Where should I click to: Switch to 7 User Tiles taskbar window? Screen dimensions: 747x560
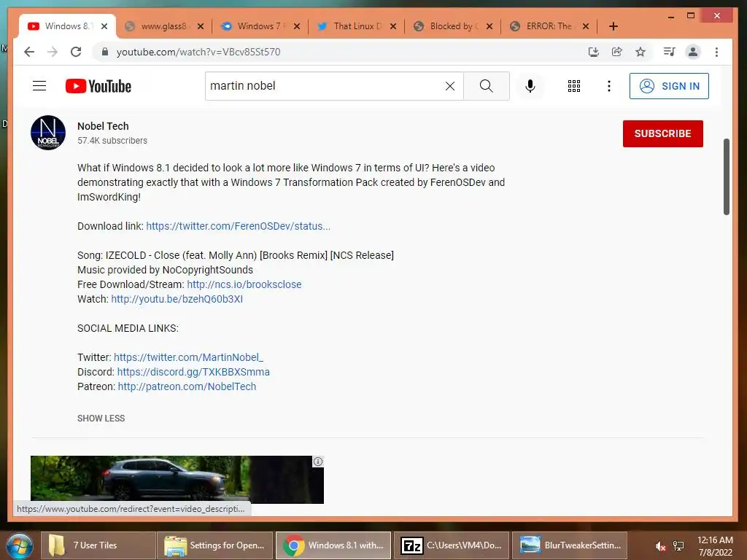[98, 545]
